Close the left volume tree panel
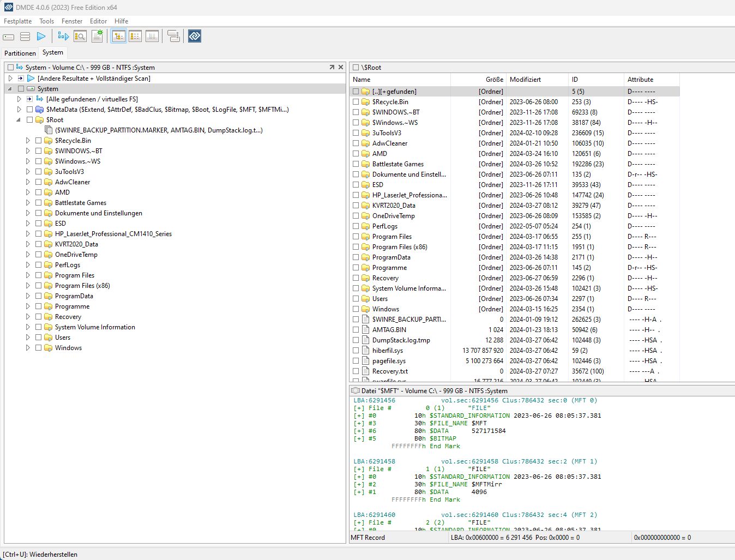Image resolution: width=735 pixels, height=560 pixels. coord(341,67)
